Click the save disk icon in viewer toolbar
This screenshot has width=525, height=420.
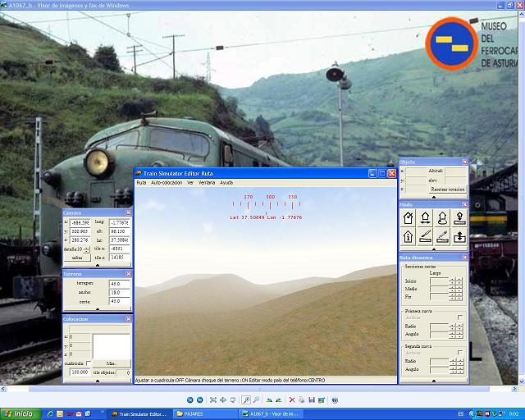tap(312, 399)
